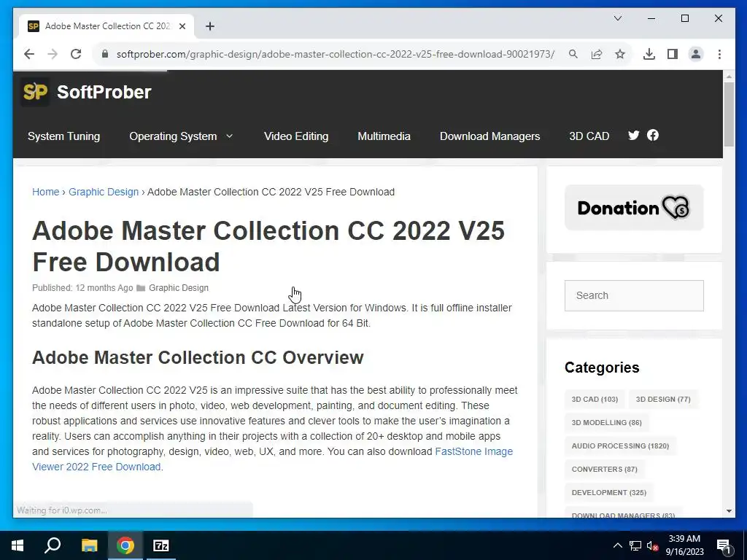Open the Video Editing menu item
This screenshot has height=560, width=747.
[x=296, y=136]
